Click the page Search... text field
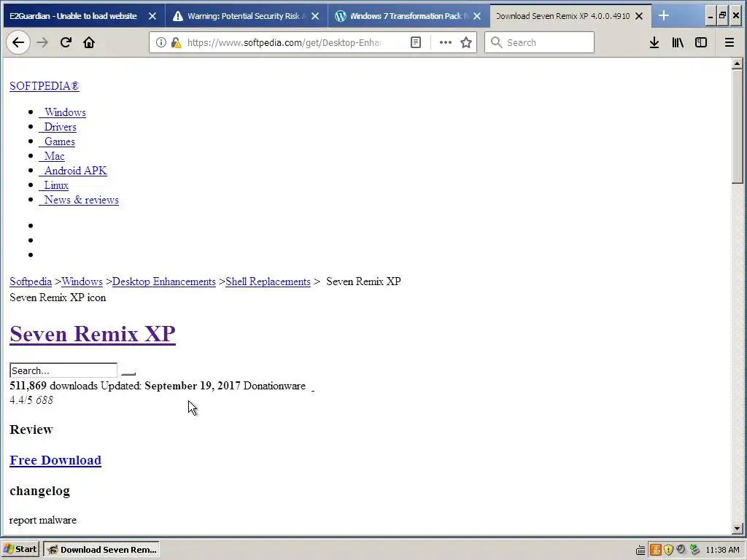Image resolution: width=747 pixels, height=560 pixels. [x=63, y=370]
